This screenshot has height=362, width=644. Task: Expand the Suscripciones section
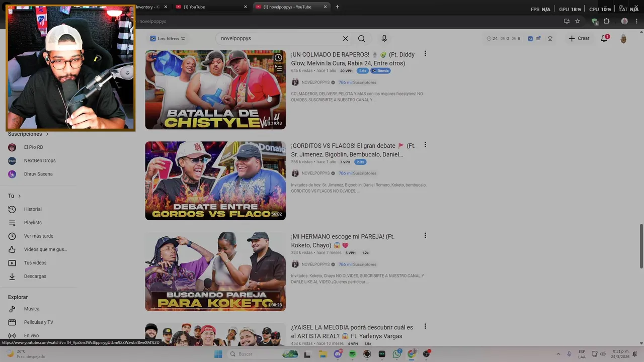tap(29, 134)
